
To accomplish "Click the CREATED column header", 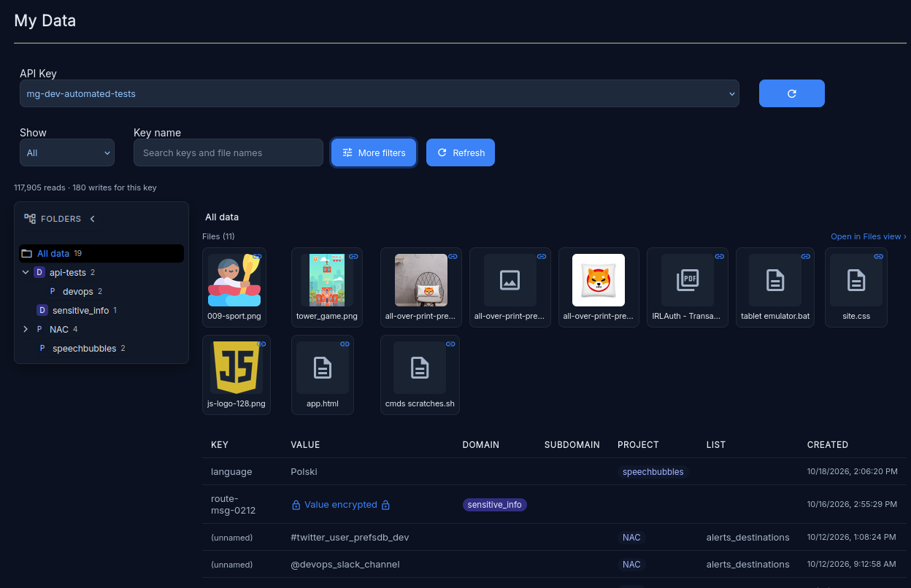I will [x=828, y=445].
